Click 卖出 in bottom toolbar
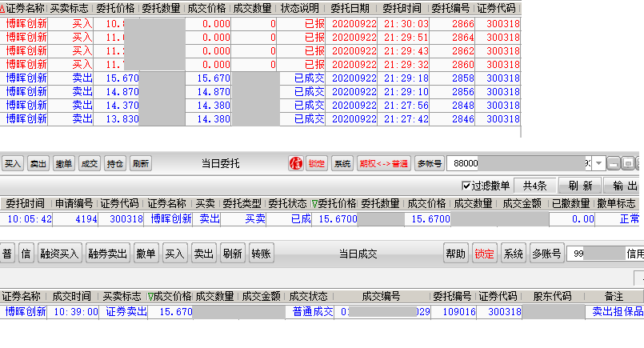 coord(204,254)
